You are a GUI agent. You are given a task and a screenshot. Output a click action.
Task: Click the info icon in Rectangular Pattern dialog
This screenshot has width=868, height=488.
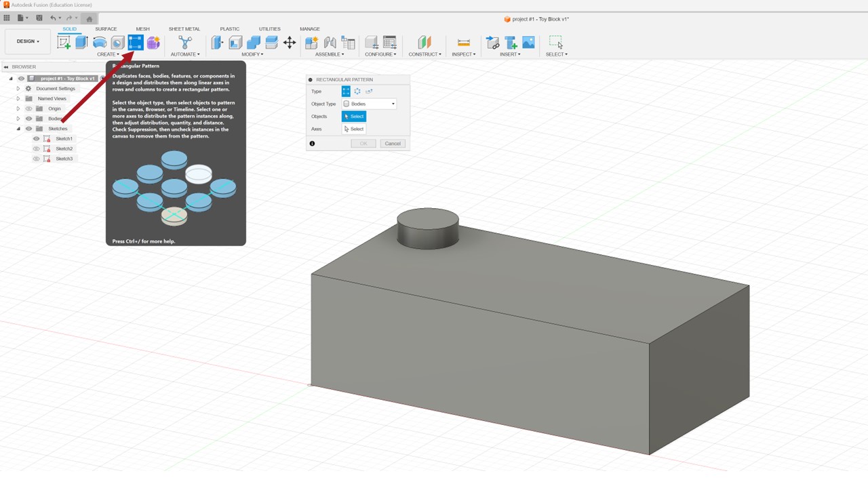pos(312,144)
